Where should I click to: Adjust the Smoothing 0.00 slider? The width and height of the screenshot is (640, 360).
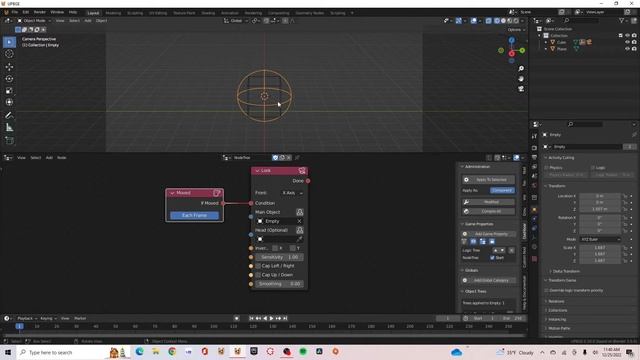(279, 284)
